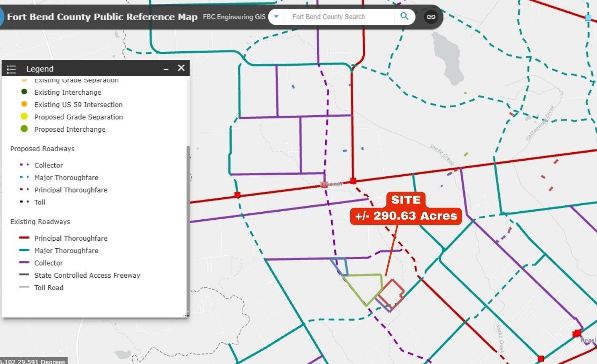Image resolution: width=597 pixels, height=364 pixels.
Task: Click the Proposed Interchange green swatch
Action: click(24, 129)
